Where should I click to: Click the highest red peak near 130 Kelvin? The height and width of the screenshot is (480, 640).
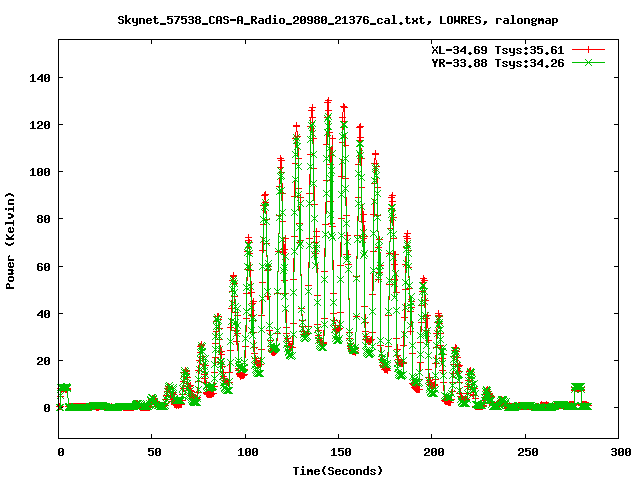pos(328,101)
